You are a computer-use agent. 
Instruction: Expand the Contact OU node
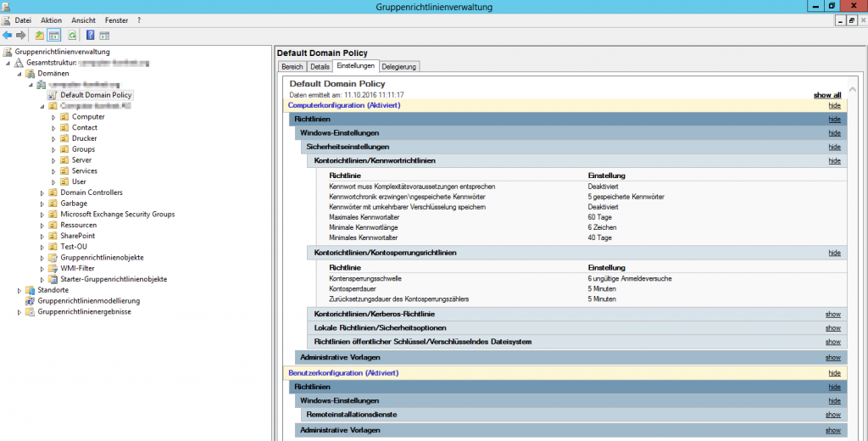tap(53, 128)
